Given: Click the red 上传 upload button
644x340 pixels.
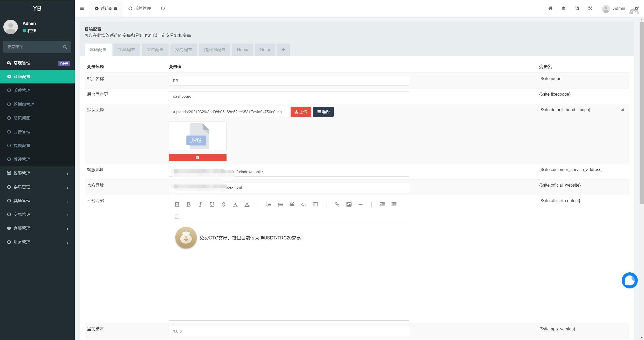Looking at the screenshot, I should [301, 112].
